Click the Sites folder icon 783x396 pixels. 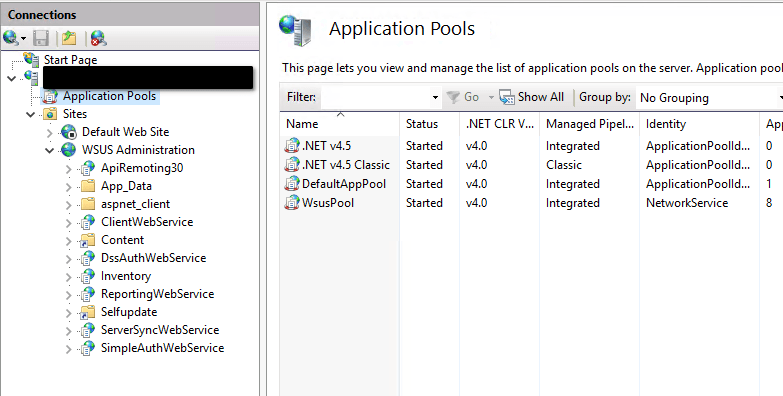pyautogui.click(x=50, y=114)
